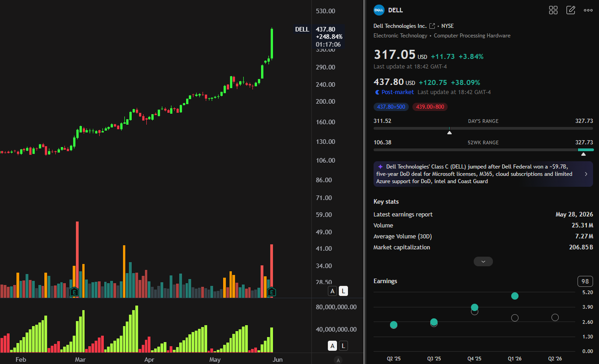Click the Q4 '25 label on earnings axis
Image resolution: width=599 pixels, height=364 pixels.
click(x=475, y=359)
